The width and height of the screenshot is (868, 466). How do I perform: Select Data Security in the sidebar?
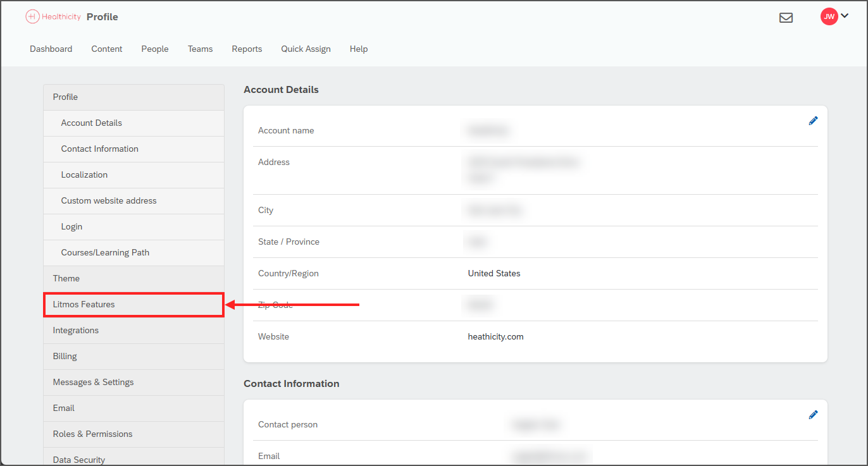(x=78, y=459)
